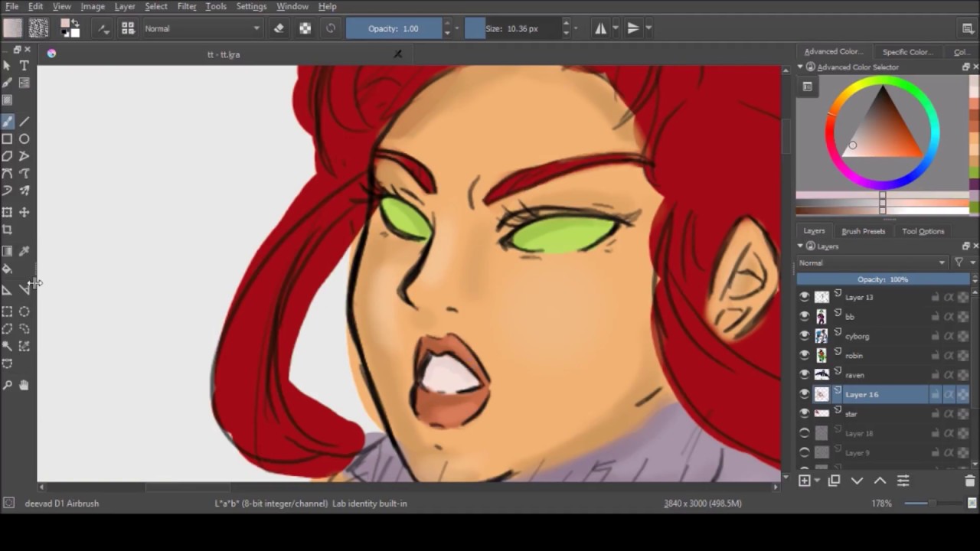Image resolution: width=980 pixels, height=551 pixels.
Task: Select the Gradient tool
Action: 8,251
